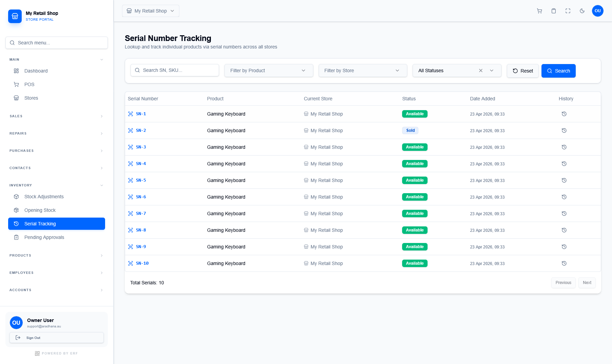Click the Previous page button

pos(563,283)
